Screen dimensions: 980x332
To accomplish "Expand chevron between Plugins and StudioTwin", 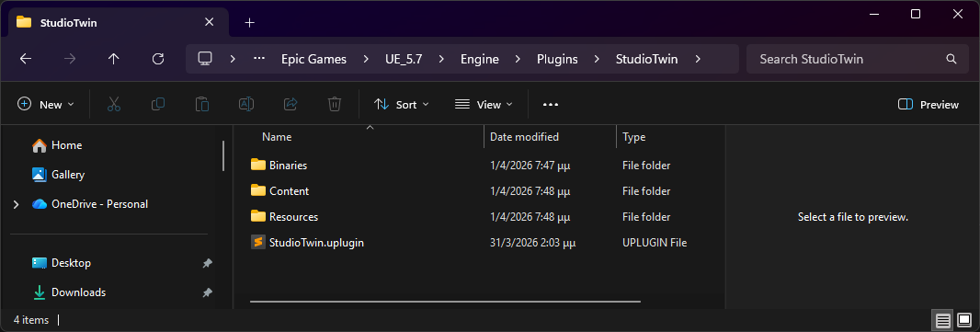I will click(x=597, y=60).
